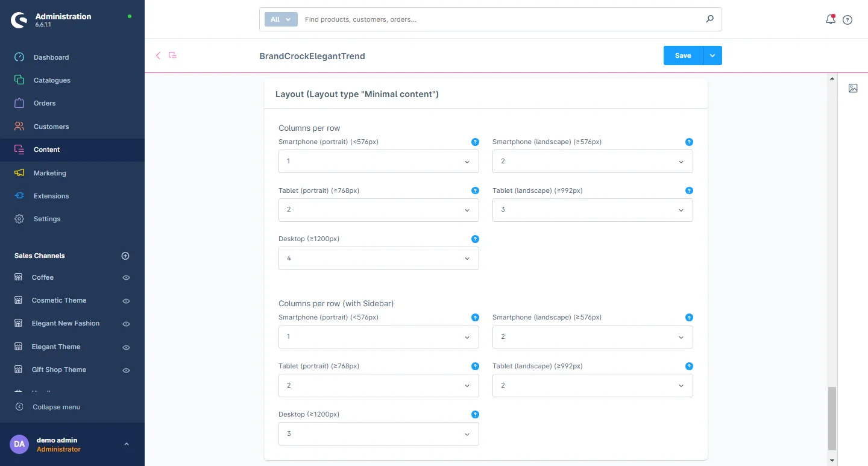
Task: Open the notifications bell icon
Action: [x=830, y=19]
